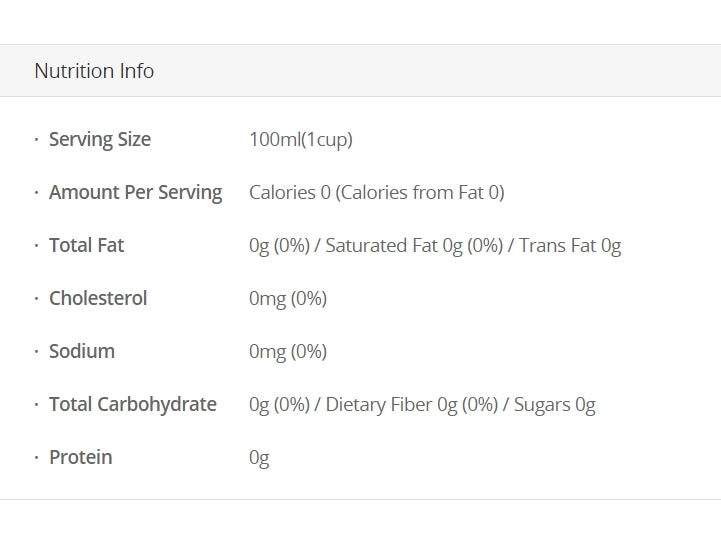The height and width of the screenshot is (549, 721).
Task: Click the Calories from Fat 0 text
Action: point(420,193)
